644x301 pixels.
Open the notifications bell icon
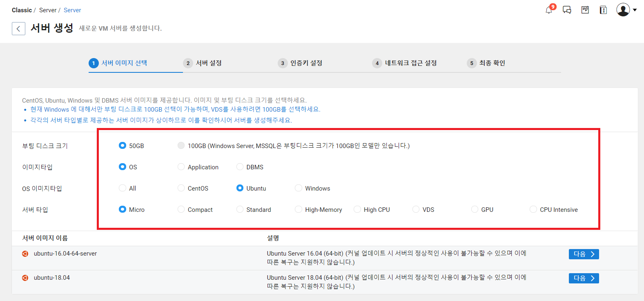pyautogui.click(x=549, y=10)
